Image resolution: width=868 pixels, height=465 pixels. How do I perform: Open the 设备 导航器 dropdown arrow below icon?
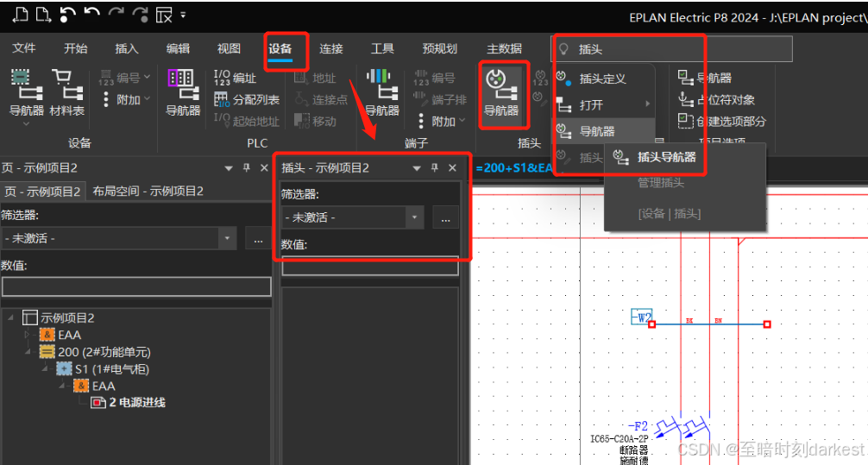pyautogui.click(x=27, y=124)
